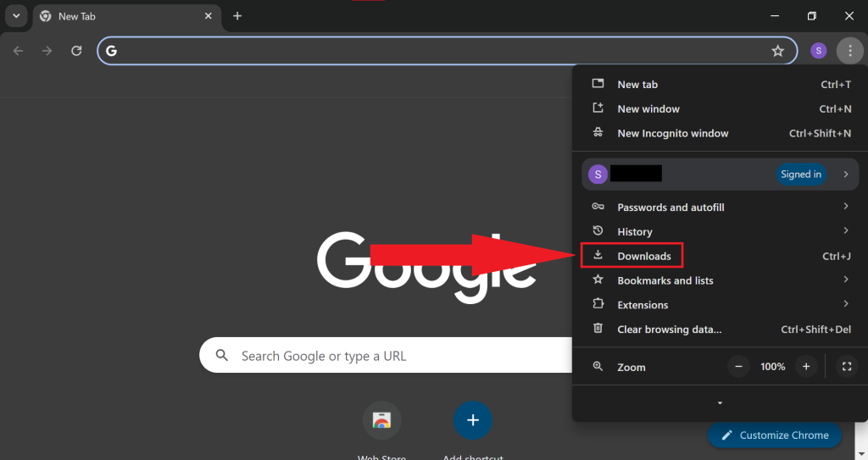Screen dimensions: 868x460
Task: Click the purple S avatar in menu
Action: point(598,175)
